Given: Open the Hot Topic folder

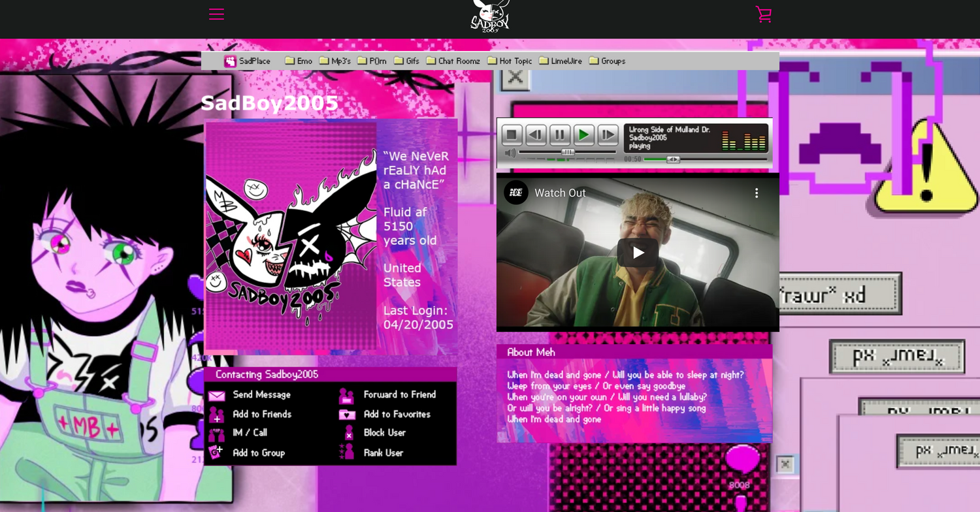Looking at the screenshot, I should tap(510, 61).
